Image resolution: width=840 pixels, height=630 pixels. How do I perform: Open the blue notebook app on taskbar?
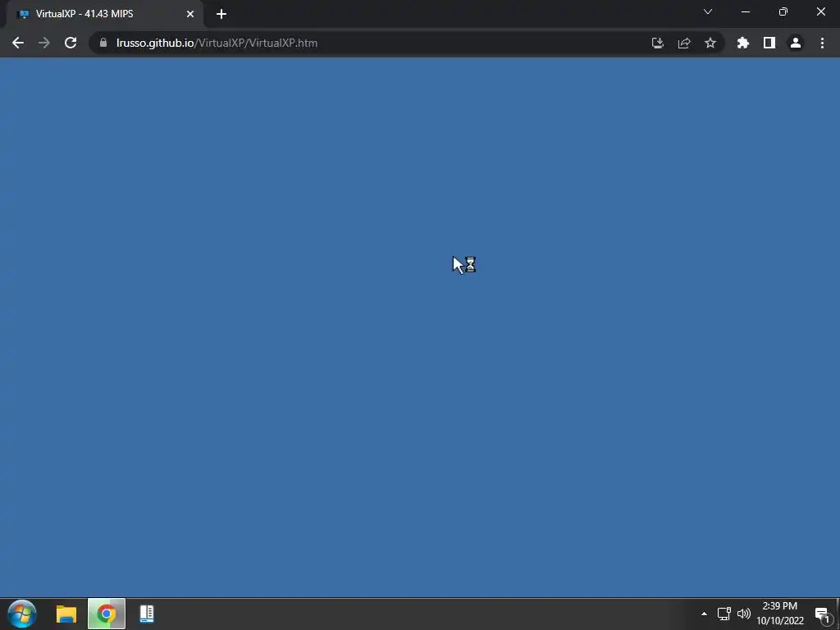[x=147, y=614]
